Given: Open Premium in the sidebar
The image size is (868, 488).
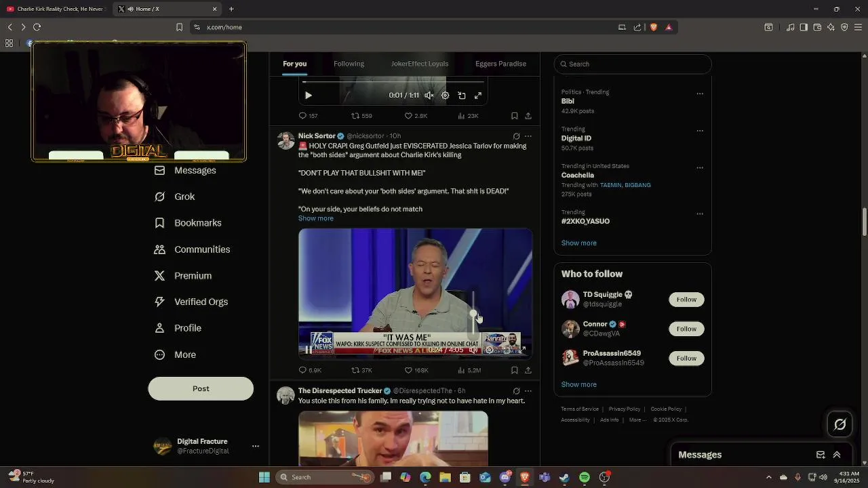Looking at the screenshot, I should tap(183, 276).
